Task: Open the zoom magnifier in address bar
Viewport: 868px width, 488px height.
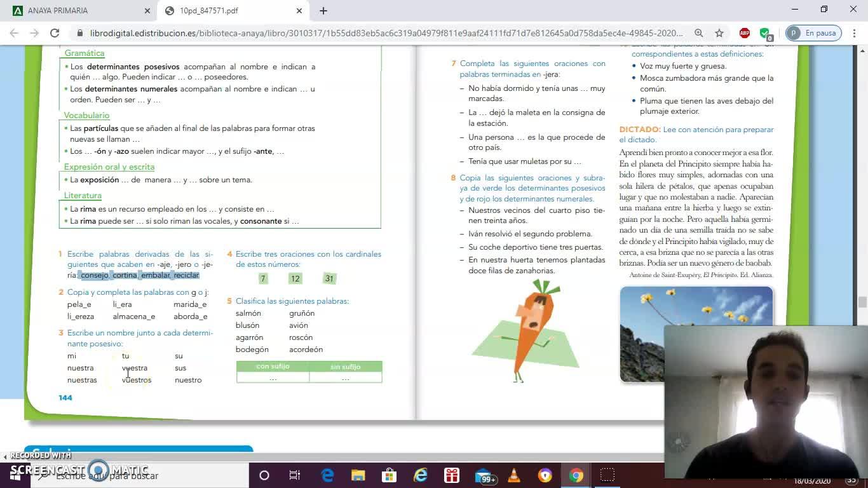Action: [699, 33]
